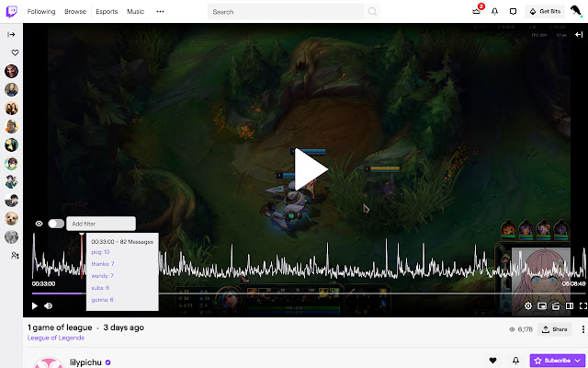The width and height of the screenshot is (588, 368).
Task: Click the 6,178 view count
Action: pyautogui.click(x=521, y=329)
